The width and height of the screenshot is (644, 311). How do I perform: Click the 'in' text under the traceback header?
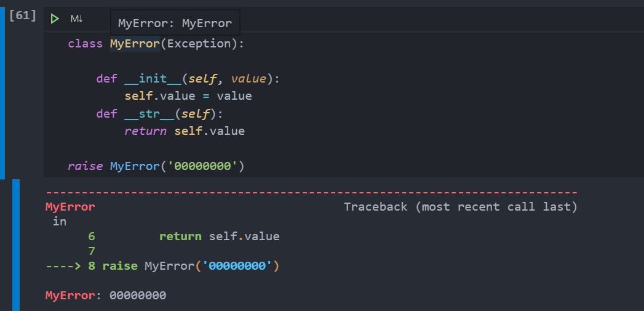60,222
